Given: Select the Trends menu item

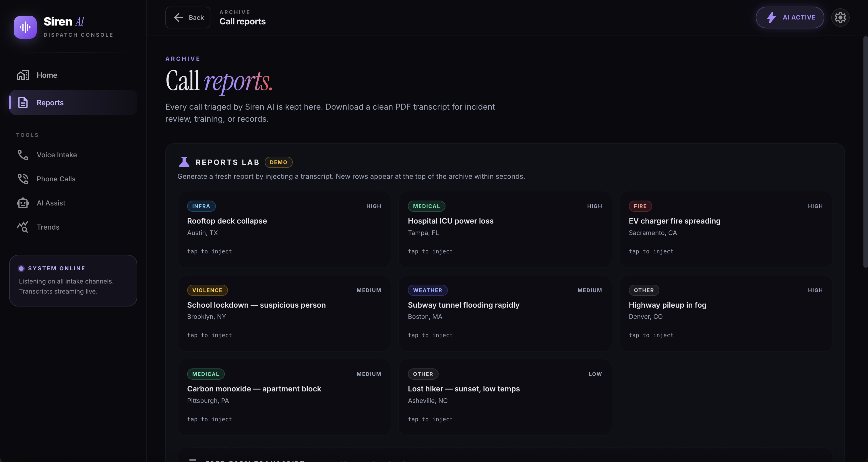Looking at the screenshot, I should [x=48, y=227].
